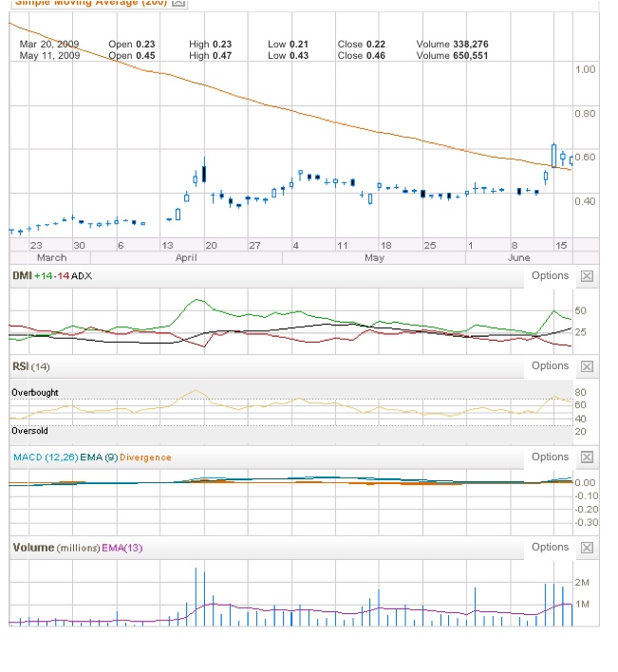Close the MACD indicator panel
The height and width of the screenshot is (672, 618).
tap(587, 457)
